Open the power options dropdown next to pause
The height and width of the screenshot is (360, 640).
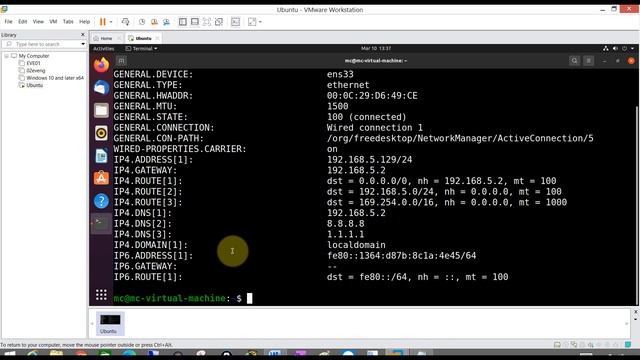pos(111,22)
